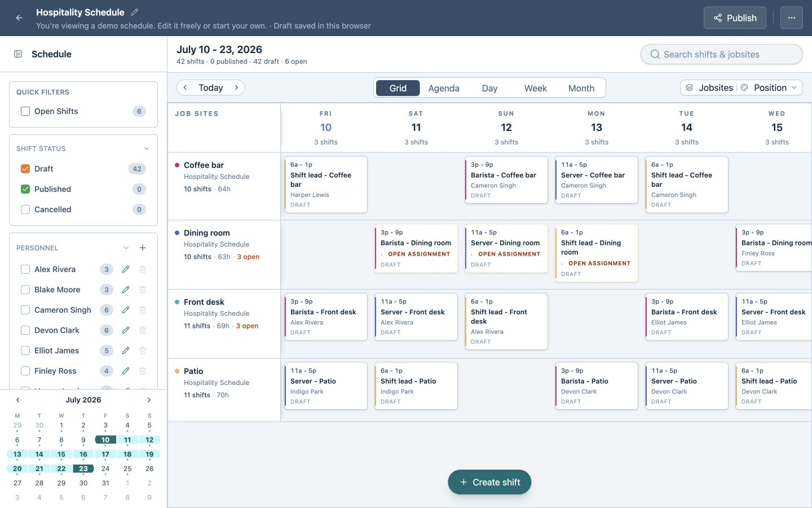Click in the Search shifts & jobsites field
812x508 pixels.
[721, 54]
